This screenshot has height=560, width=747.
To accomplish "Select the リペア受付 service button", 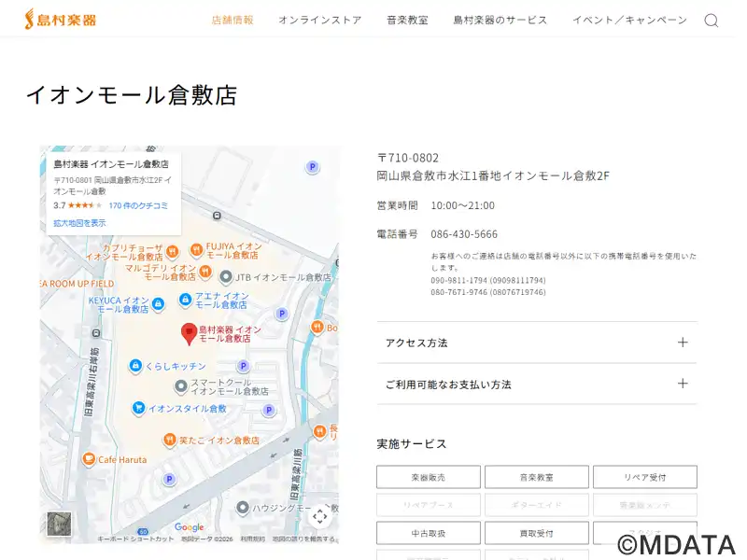I will tap(644, 477).
